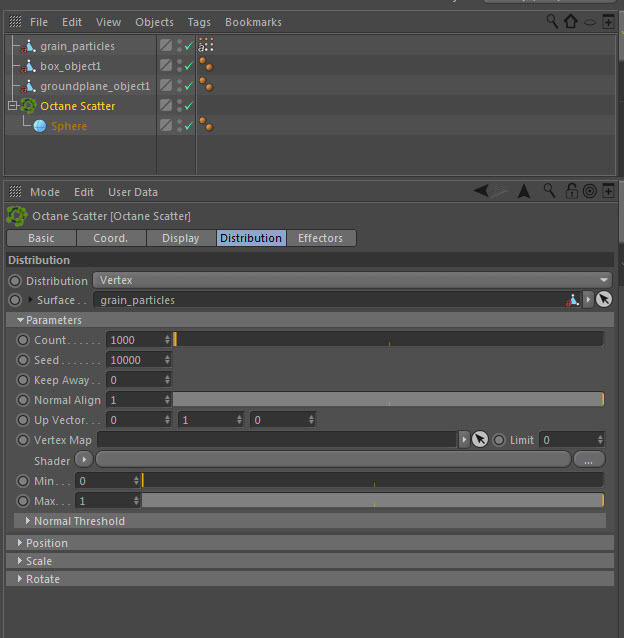Open the Shader arrow menu button

(x=84, y=460)
